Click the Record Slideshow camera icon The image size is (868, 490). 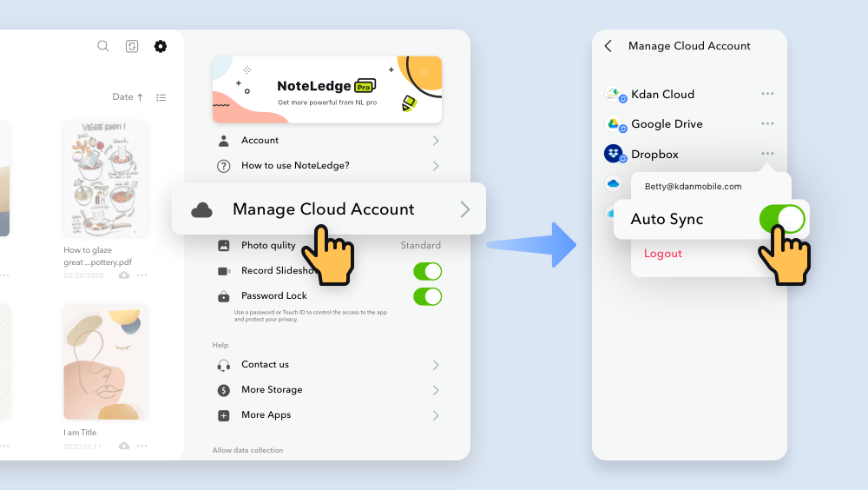click(224, 271)
